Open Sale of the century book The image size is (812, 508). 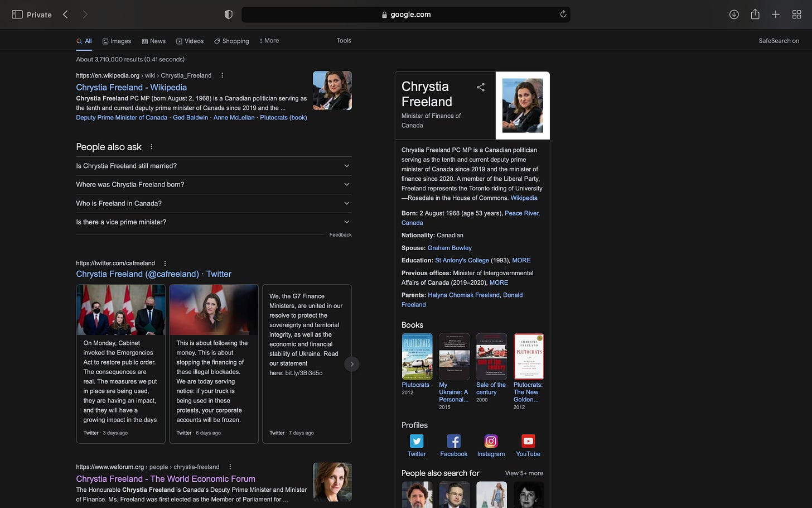coord(491,357)
